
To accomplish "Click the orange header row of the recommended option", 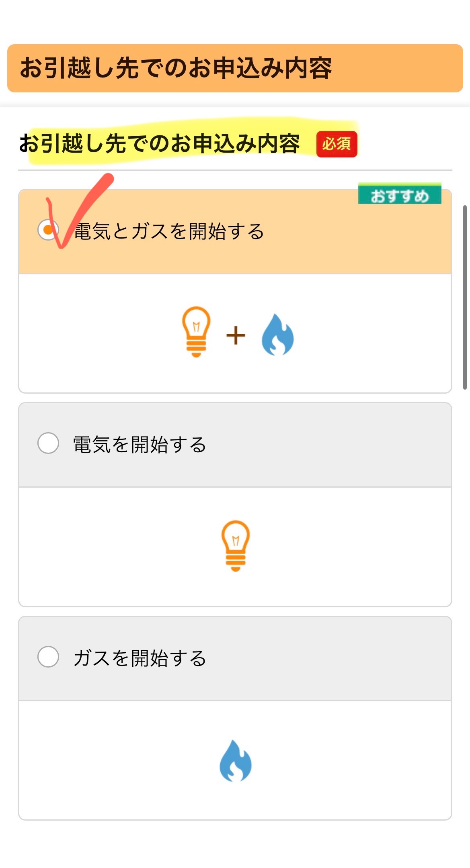I will [x=235, y=232].
